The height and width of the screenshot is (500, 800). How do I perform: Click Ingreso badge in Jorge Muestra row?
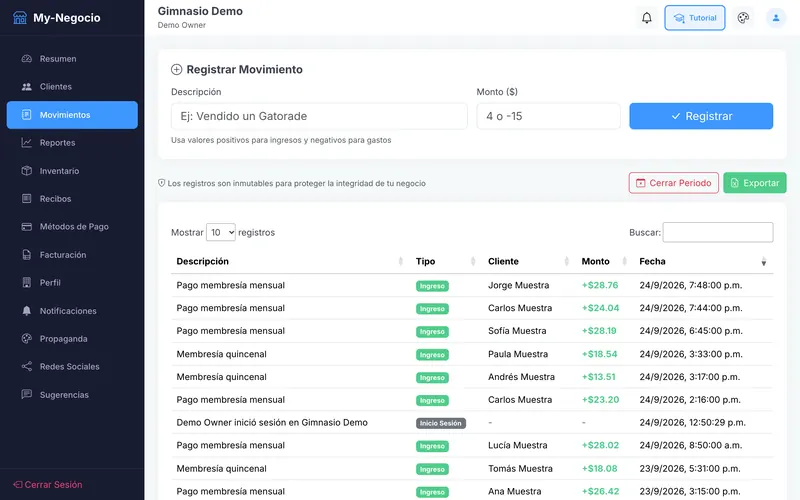tap(432, 286)
